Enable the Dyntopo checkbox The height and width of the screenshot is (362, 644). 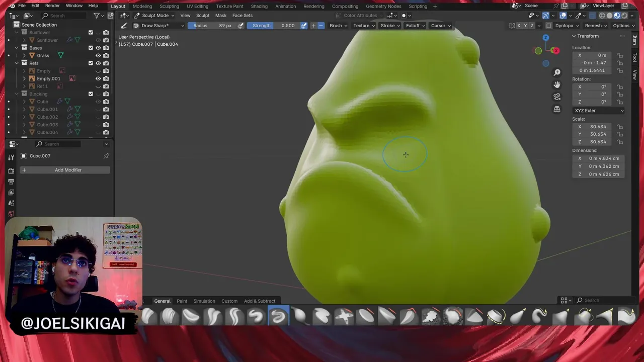click(x=549, y=26)
